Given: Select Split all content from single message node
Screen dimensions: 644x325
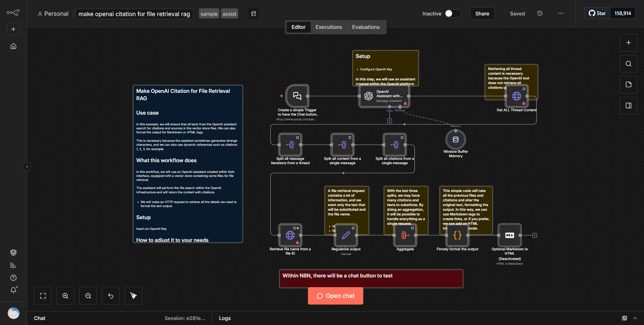Looking at the screenshot, I should tap(342, 145).
